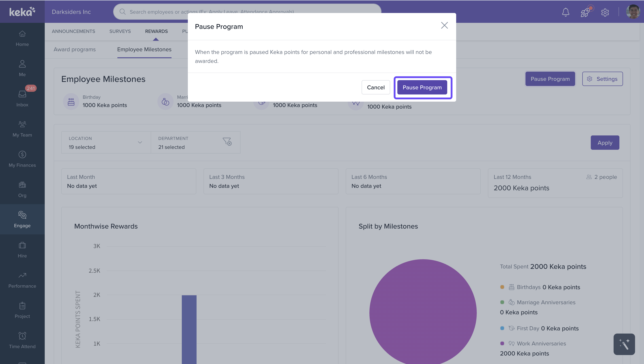Click the magic wand assistant icon
The image size is (644, 364).
pos(624,344)
